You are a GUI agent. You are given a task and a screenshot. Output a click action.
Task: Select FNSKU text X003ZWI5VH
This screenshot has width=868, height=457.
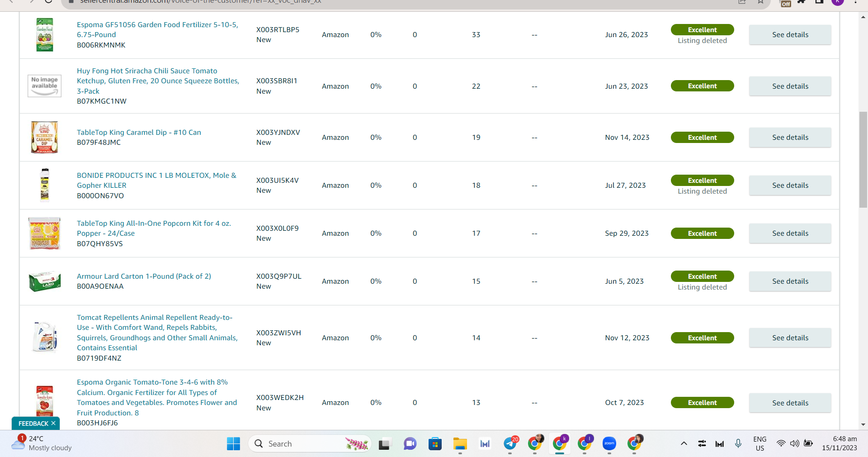(x=278, y=333)
